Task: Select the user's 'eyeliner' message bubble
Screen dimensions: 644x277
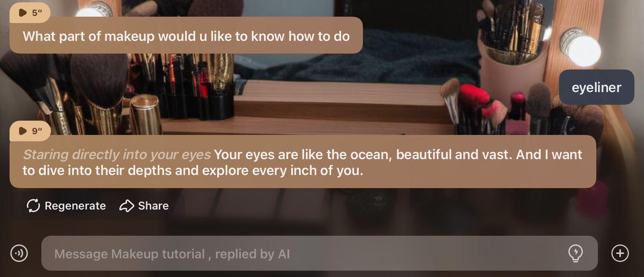Action: [x=596, y=87]
